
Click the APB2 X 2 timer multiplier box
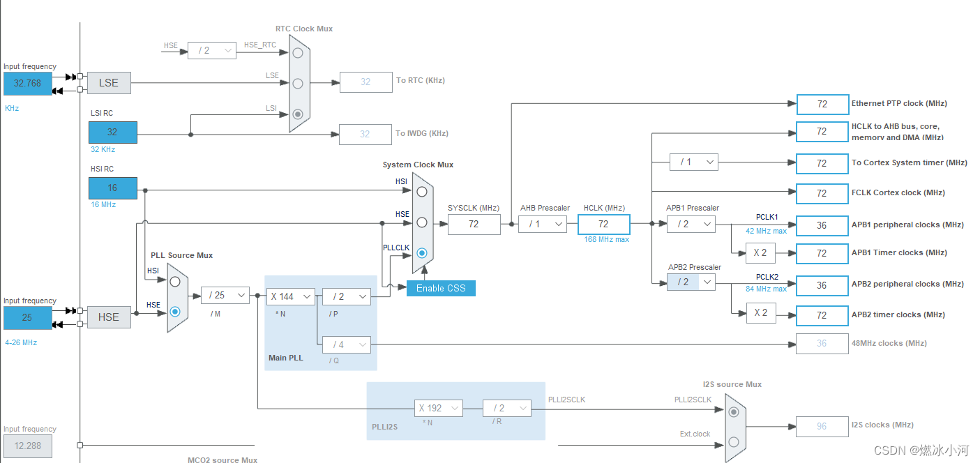[x=761, y=313]
